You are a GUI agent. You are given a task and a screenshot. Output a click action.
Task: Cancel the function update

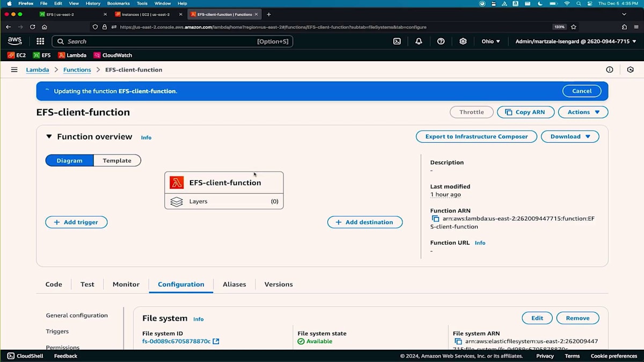coord(582,91)
